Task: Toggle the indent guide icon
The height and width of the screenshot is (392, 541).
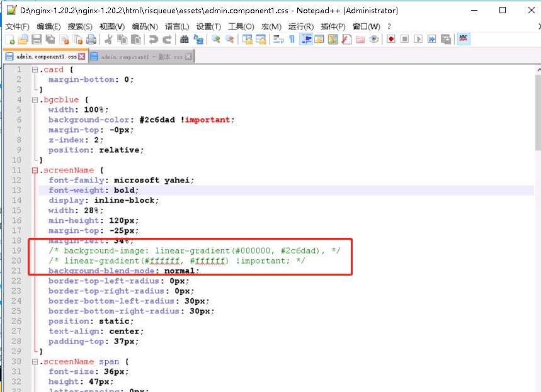Action: point(306,40)
